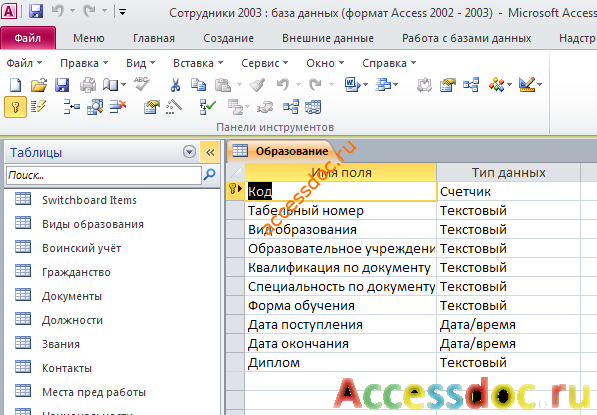Click the colorful New Object diamonds icon
The height and width of the screenshot is (415, 597).
[x=496, y=85]
